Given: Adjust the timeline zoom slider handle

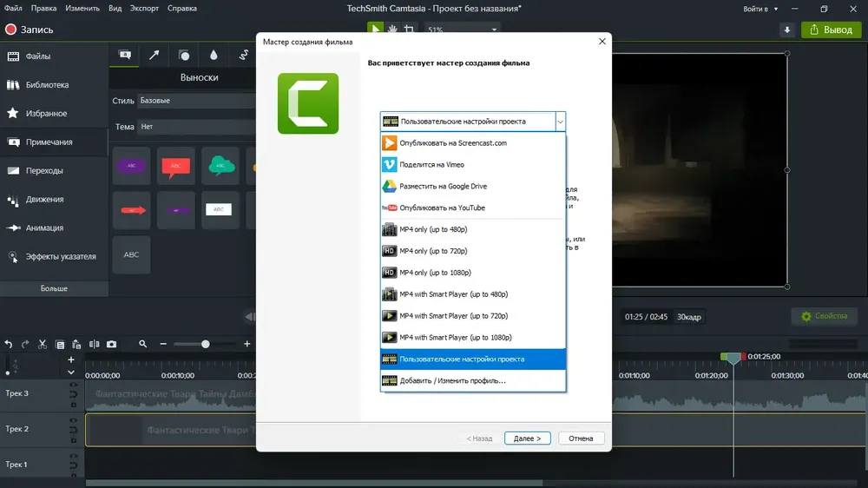Looking at the screenshot, I should click(206, 344).
